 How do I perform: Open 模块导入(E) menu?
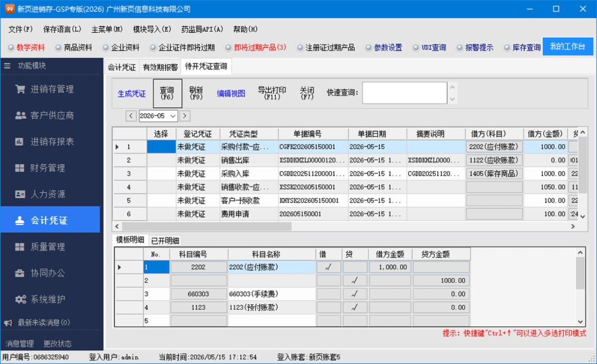pos(152,29)
